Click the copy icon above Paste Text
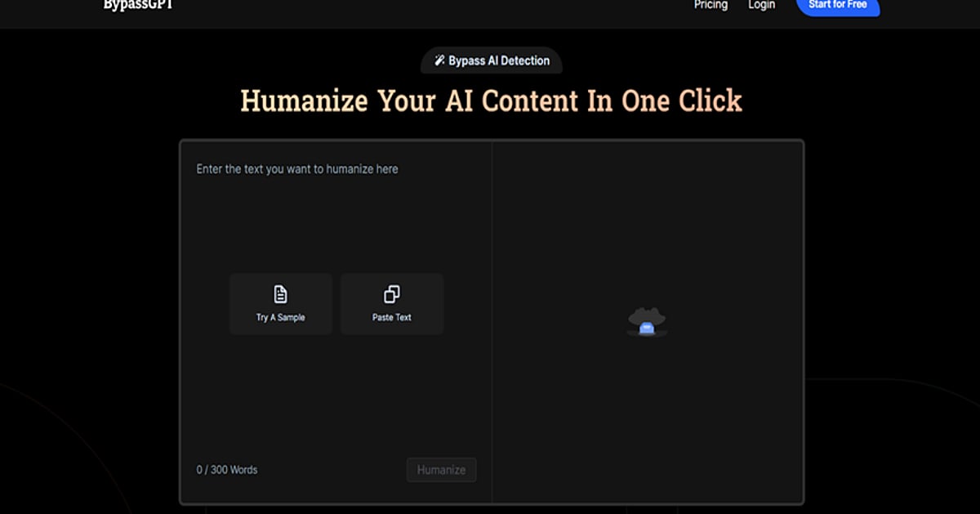The height and width of the screenshot is (514, 980). pyautogui.click(x=392, y=294)
